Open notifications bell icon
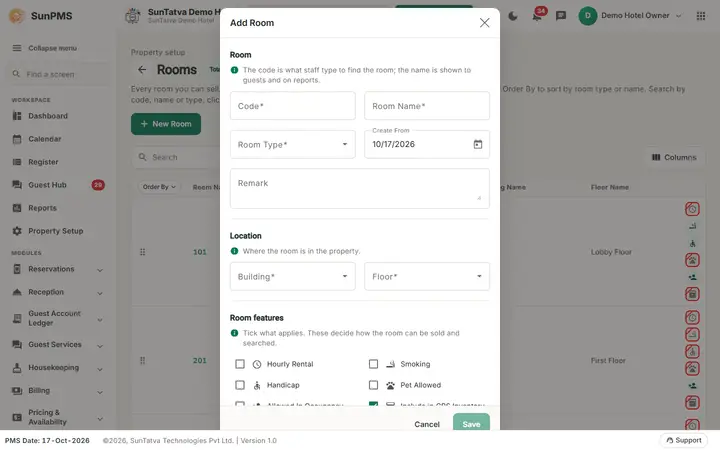This screenshot has width=720, height=450. (x=536, y=17)
